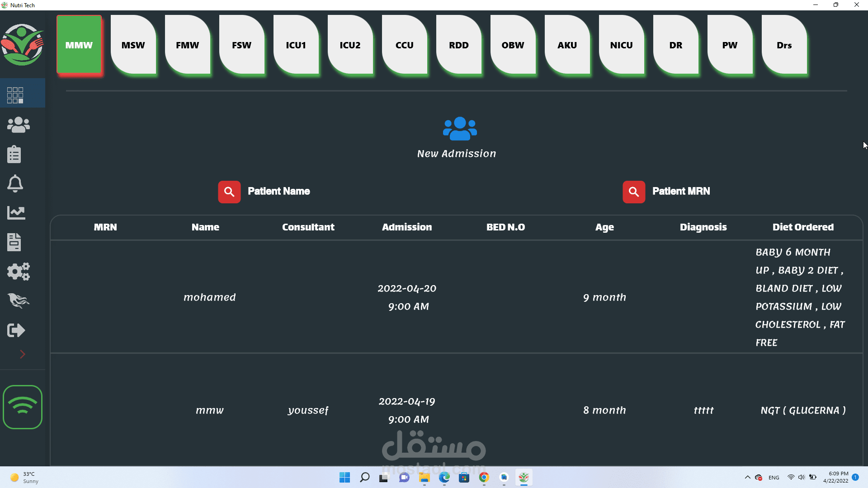Open the dashboard grid icon in sidebar
868x488 pixels.
click(x=15, y=95)
